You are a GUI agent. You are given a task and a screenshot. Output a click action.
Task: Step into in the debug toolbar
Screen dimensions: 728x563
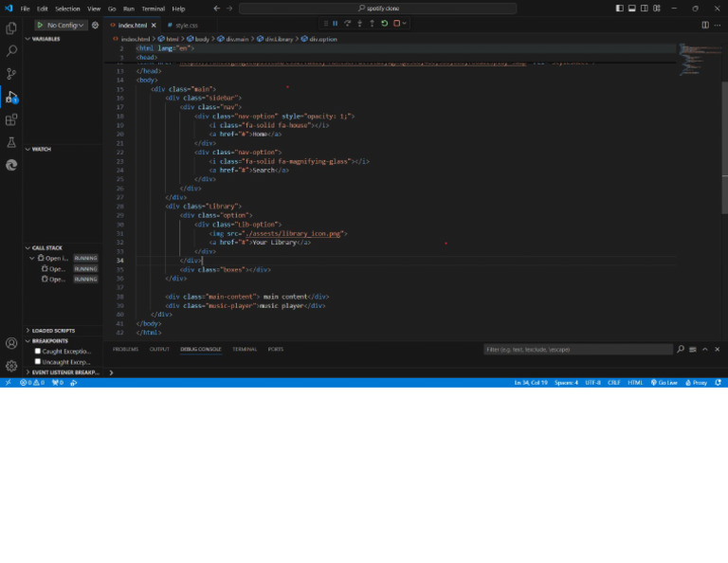360,23
